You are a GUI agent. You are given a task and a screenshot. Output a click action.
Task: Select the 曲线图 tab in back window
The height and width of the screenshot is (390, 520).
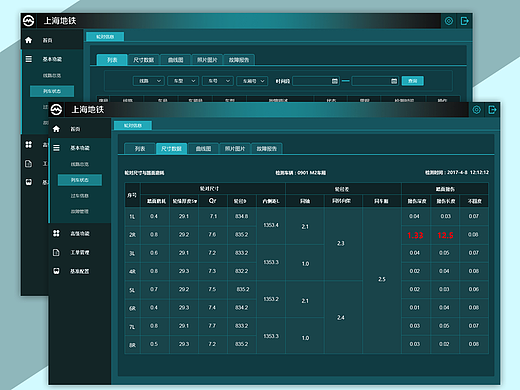tap(175, 60)
